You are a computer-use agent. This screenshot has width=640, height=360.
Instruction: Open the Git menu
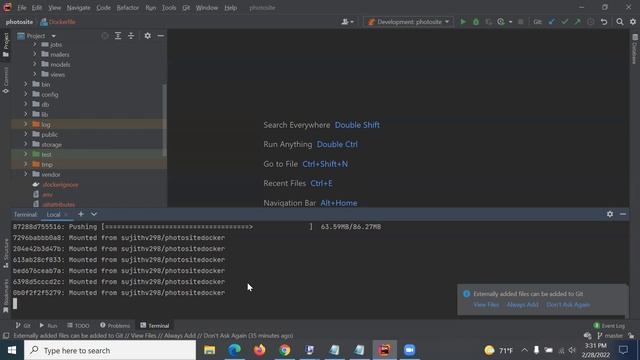tap(186, 8)
